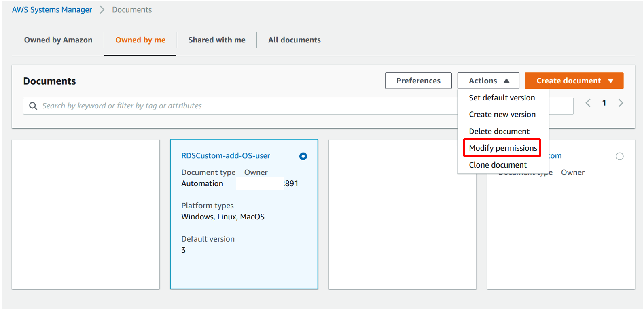
Task: Switch to Owned by Amazon tab
Action: (58, 40)
